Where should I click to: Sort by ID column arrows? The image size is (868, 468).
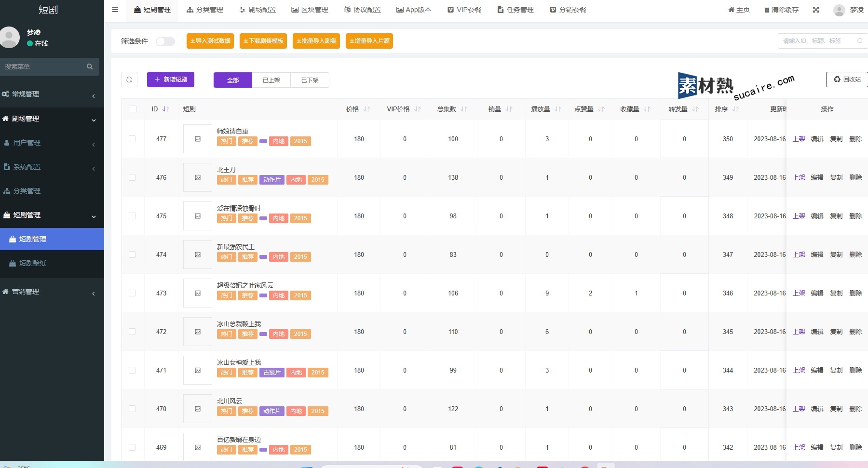(166, 109)
